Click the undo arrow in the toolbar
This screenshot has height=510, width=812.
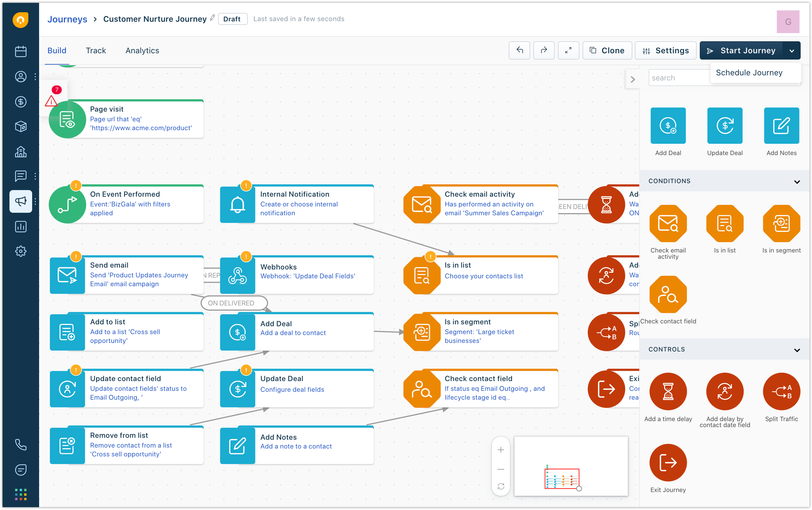point(519,50)
